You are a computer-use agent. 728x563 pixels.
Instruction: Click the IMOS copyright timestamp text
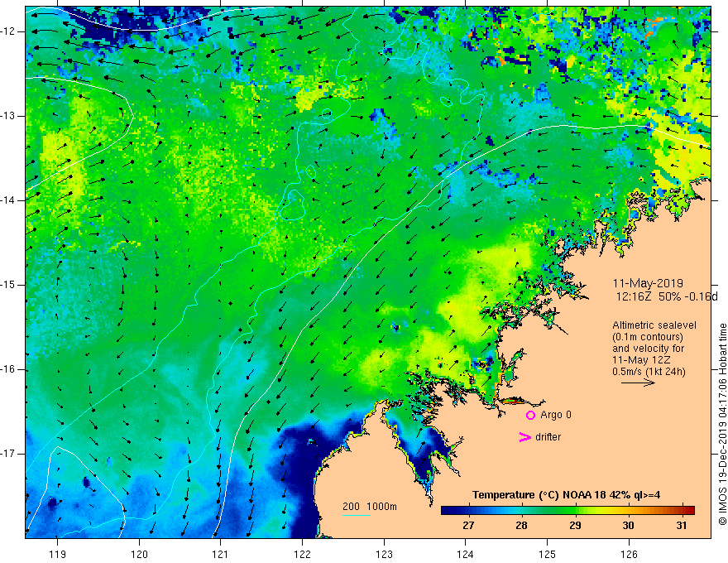pos(722,425)
